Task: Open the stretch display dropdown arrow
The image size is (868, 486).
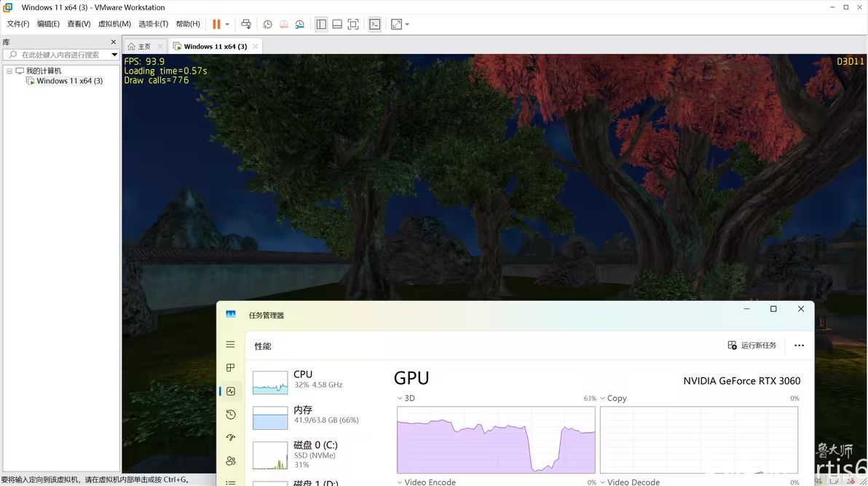Action: [x=407, y=24]
